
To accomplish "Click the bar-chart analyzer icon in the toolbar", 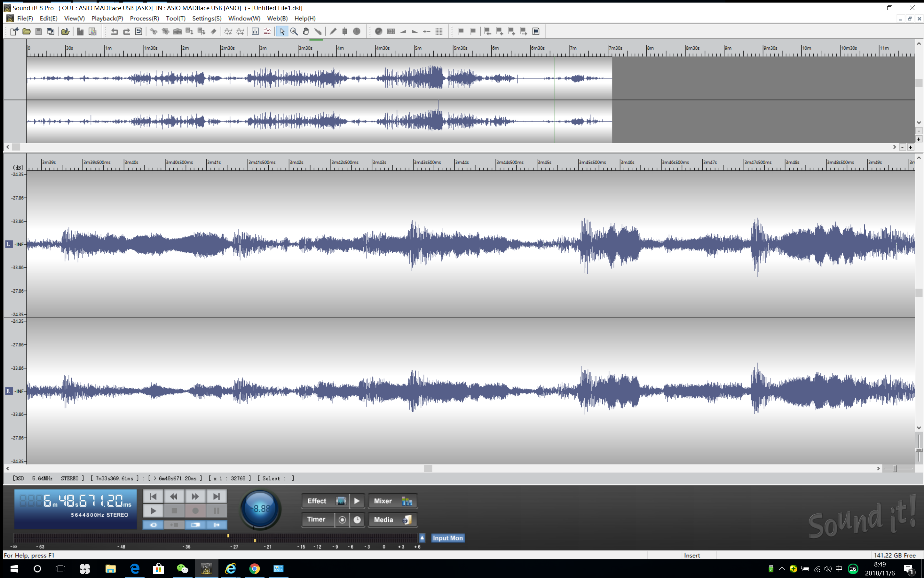I will 255,31.
